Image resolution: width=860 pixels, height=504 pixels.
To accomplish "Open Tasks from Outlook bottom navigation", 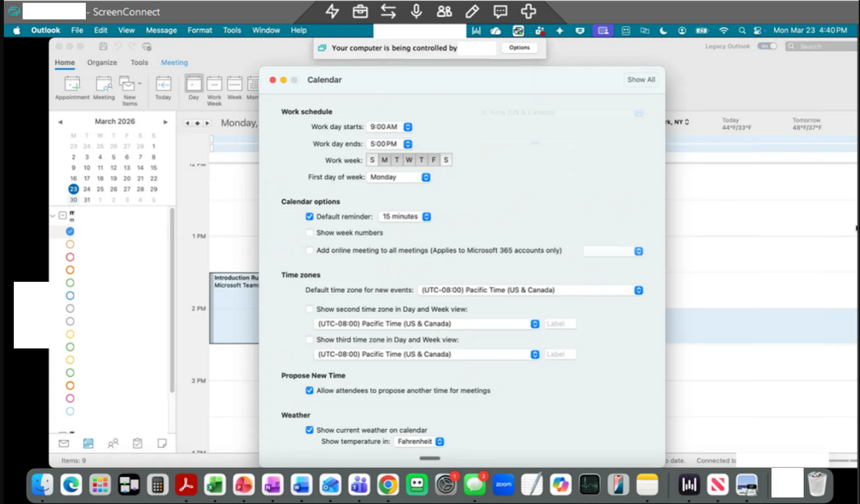I will [138, 444].
